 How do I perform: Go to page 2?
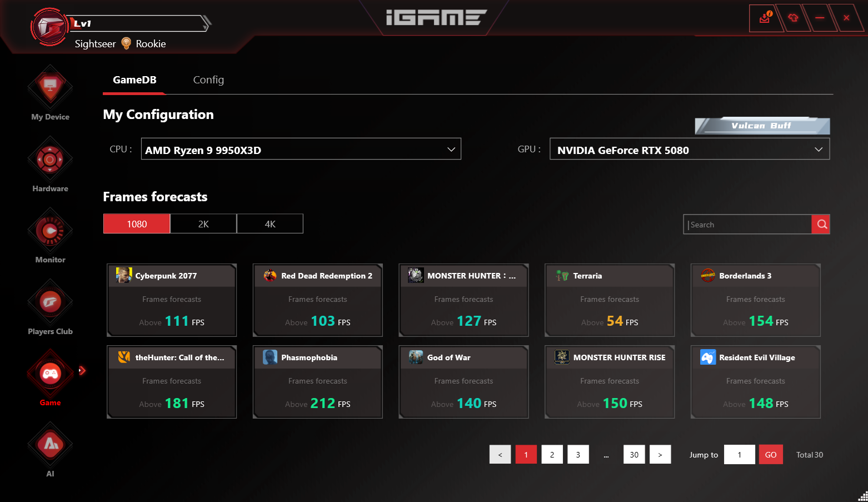click(552, 455)
